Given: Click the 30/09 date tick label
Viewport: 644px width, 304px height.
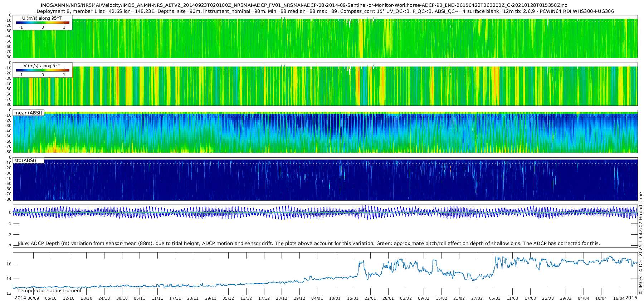Looking at the screenshot, I should click(x=33, y=298).
